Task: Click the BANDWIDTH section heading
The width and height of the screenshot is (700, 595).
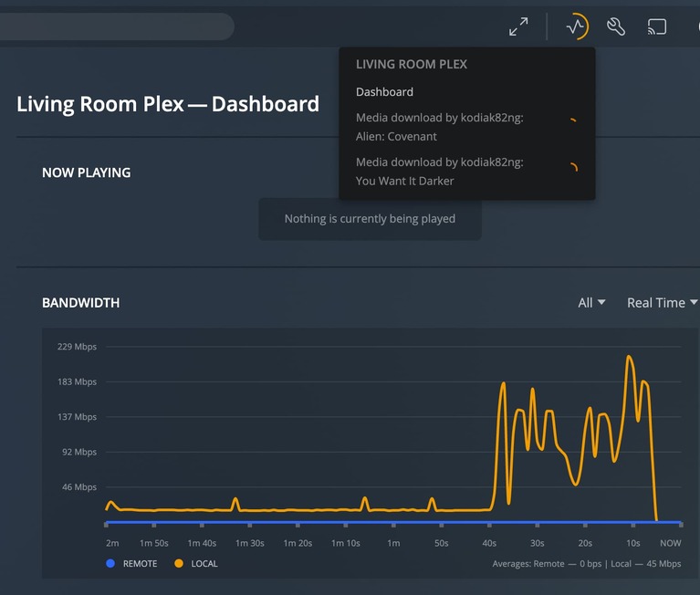Action: [81, 303]
